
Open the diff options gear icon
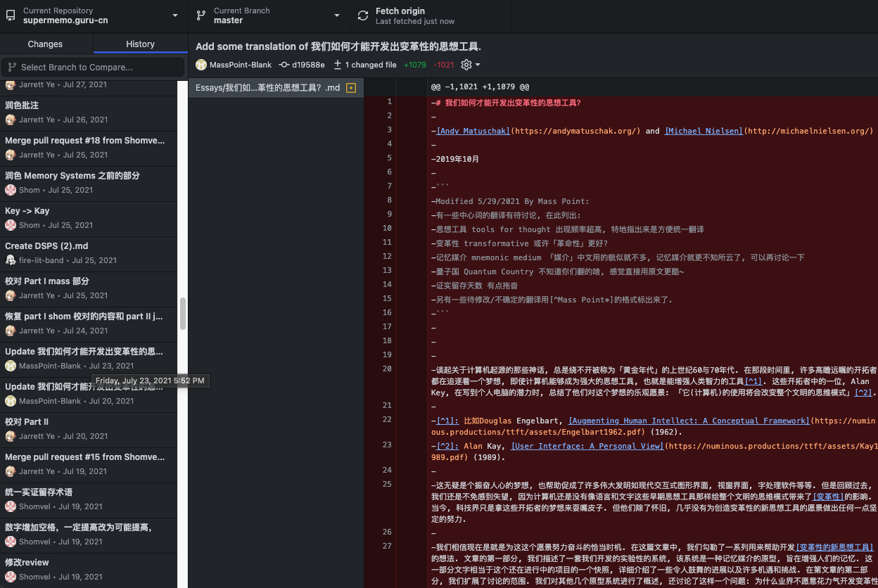point(466,64)
